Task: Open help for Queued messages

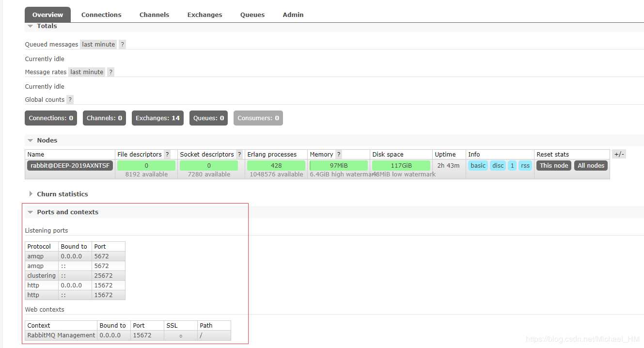Action: pos(122,44)
